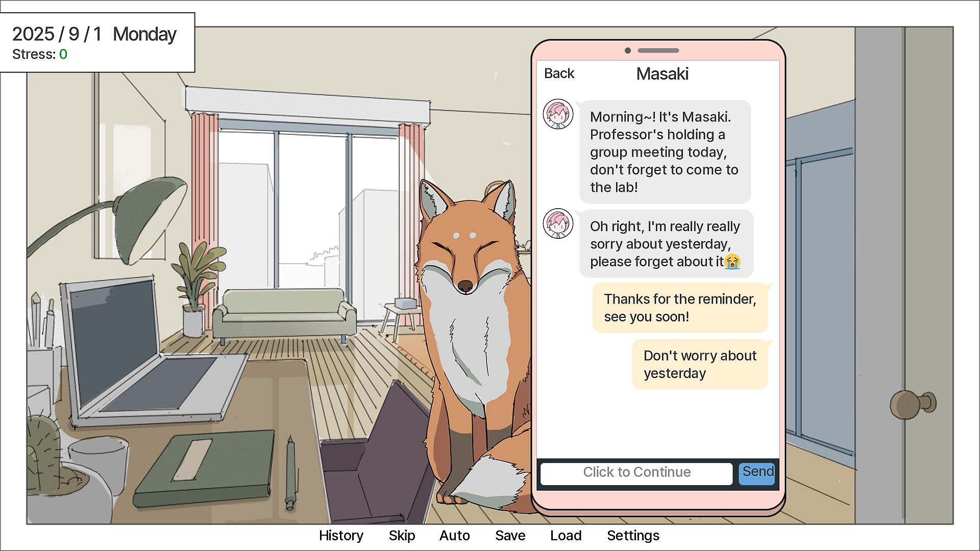Toggle Auto mode
This screenshot has height=551, width=980.
pos(454,535)
